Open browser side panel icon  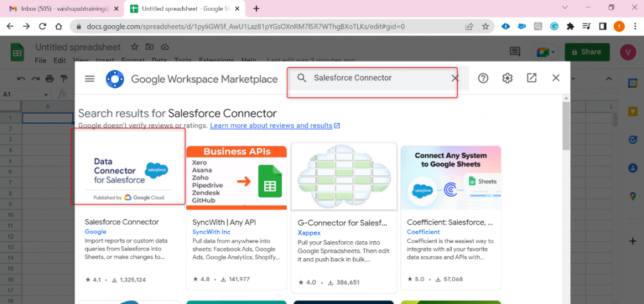pyautogui.click(x=602, y=26)
